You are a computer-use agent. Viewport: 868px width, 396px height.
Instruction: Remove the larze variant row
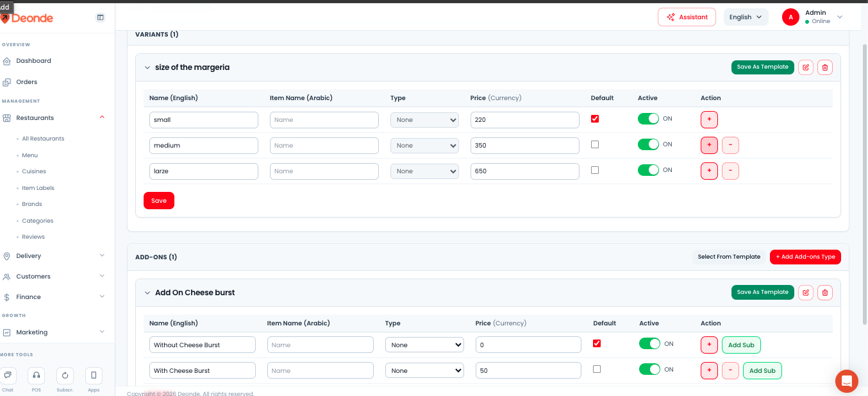pyautogui.click(x=730, y=171)
